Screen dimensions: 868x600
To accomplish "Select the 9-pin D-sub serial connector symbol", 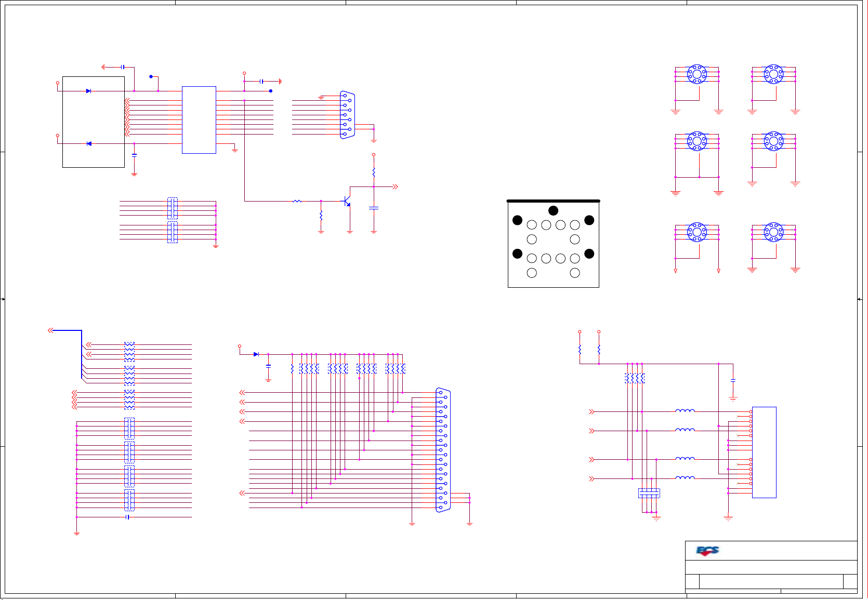I will tap(347, 115).
